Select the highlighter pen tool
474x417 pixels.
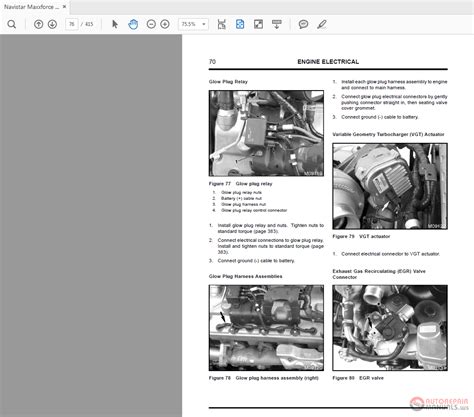coord(322,24)
